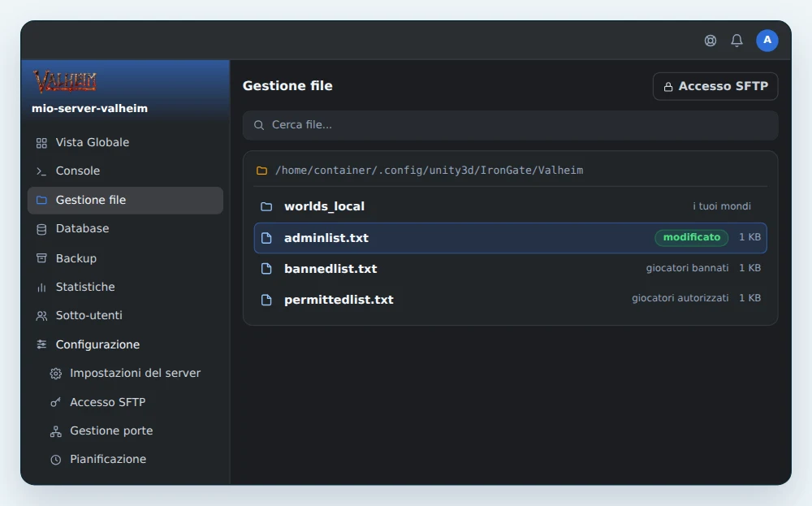
Task: Click the 'i tuoi mondi' description
Action: pos(722,206)
